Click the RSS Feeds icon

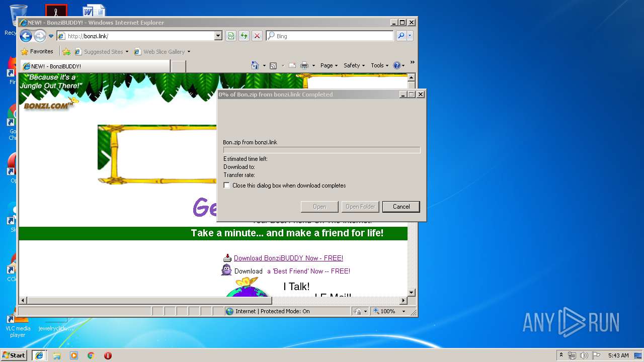pyautogui.click(x=273, y=65)
